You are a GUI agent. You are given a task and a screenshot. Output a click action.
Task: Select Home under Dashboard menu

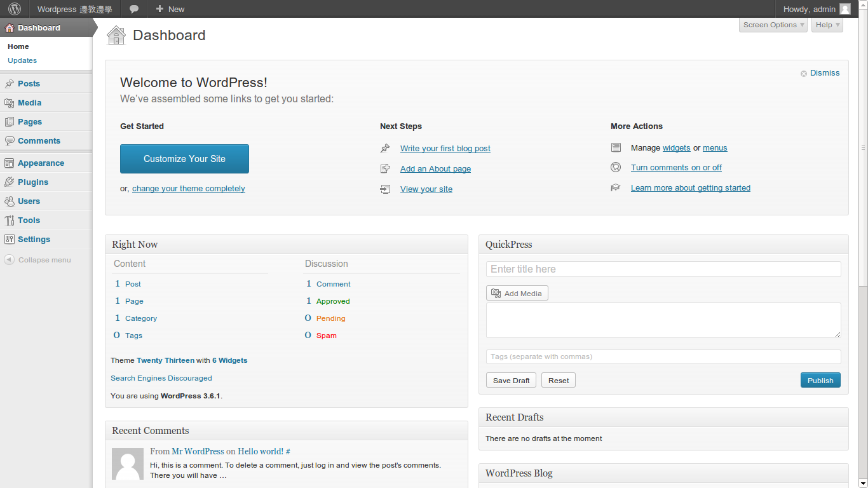pyautogui.click(x=18, y=46)
